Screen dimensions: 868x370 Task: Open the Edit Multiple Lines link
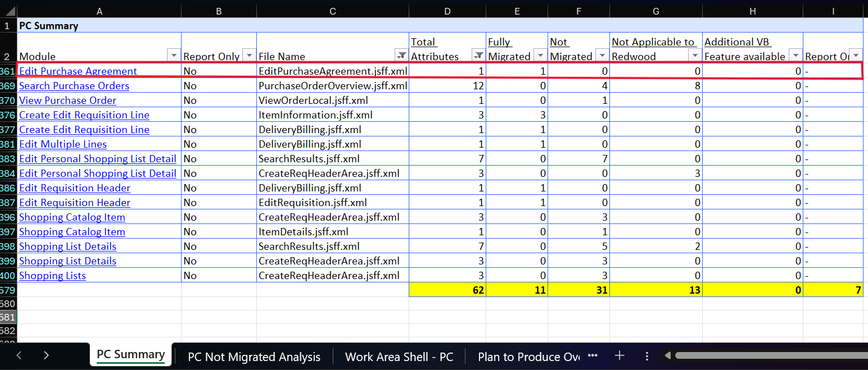click(63, 144)
